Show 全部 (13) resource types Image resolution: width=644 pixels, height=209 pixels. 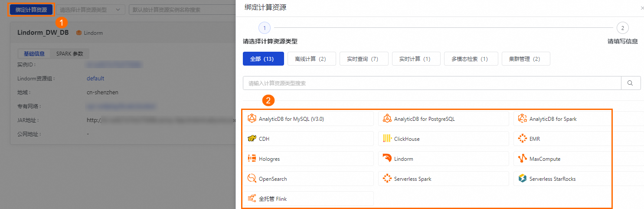coord(263,59)
